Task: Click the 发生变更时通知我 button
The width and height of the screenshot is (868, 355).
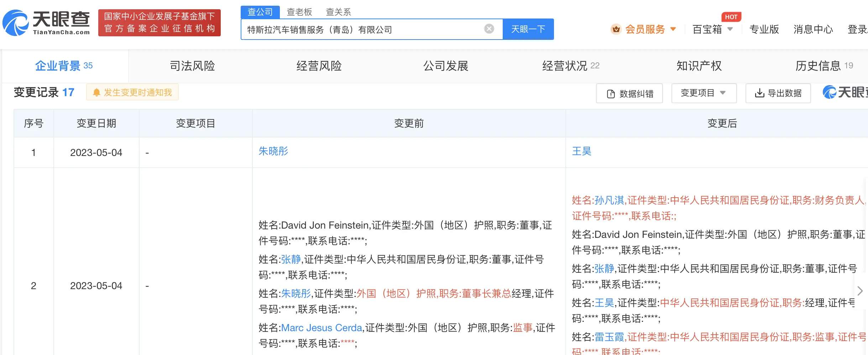Action: (132, 93)
